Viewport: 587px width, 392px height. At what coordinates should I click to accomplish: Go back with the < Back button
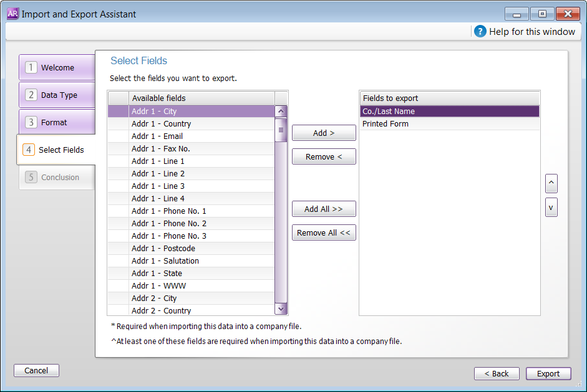click(497, 373)
